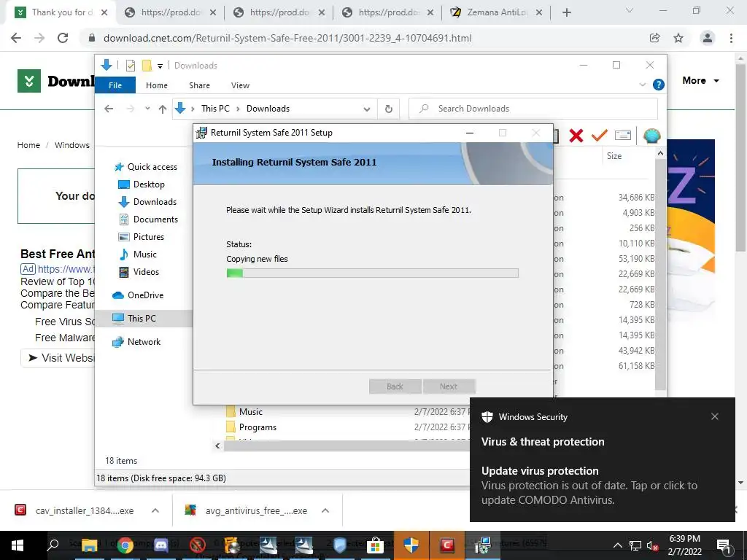Customize Quick Access Toolbar dropdown arrow

(x=160, y=66)
